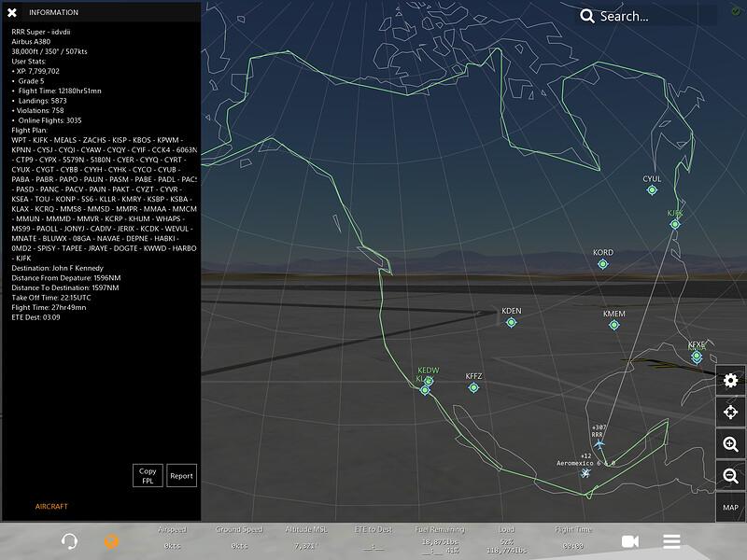The height and width of the screenshot is (560, 747).
Task: Click the MAP button
Action: [x=730, y=507]
